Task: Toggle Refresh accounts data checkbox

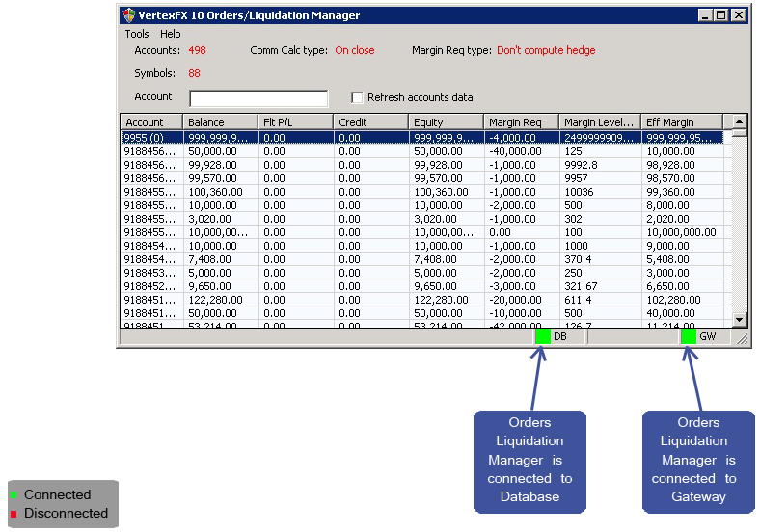Action: 357,97
